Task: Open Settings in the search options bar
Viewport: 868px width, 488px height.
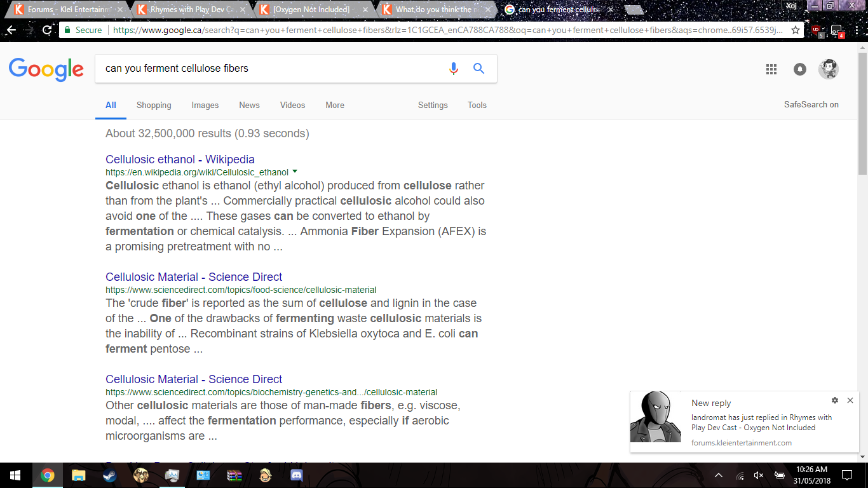Action: 433,105
